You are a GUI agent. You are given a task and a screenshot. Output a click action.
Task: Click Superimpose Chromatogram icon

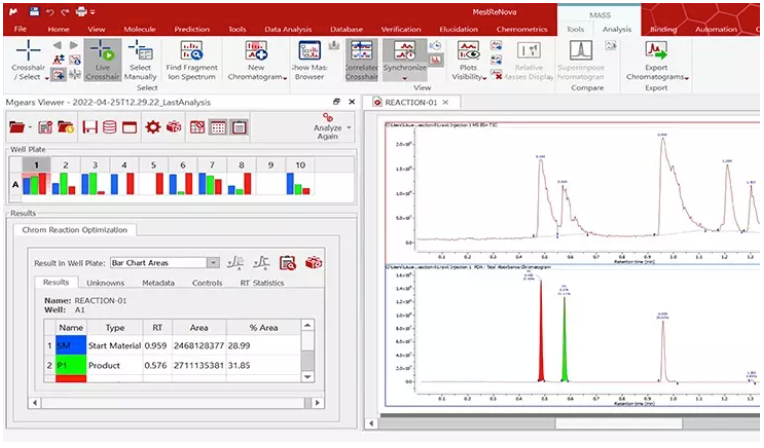(581, 59)
